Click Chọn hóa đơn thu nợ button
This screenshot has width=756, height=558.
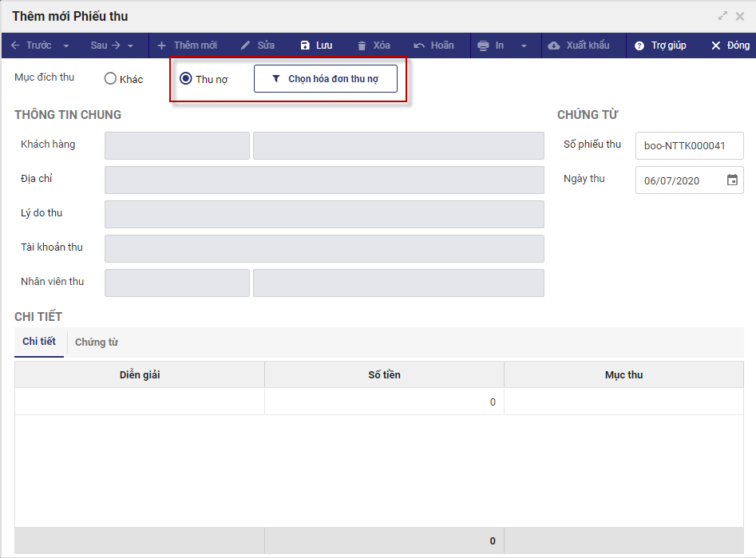tap(326, 78)
